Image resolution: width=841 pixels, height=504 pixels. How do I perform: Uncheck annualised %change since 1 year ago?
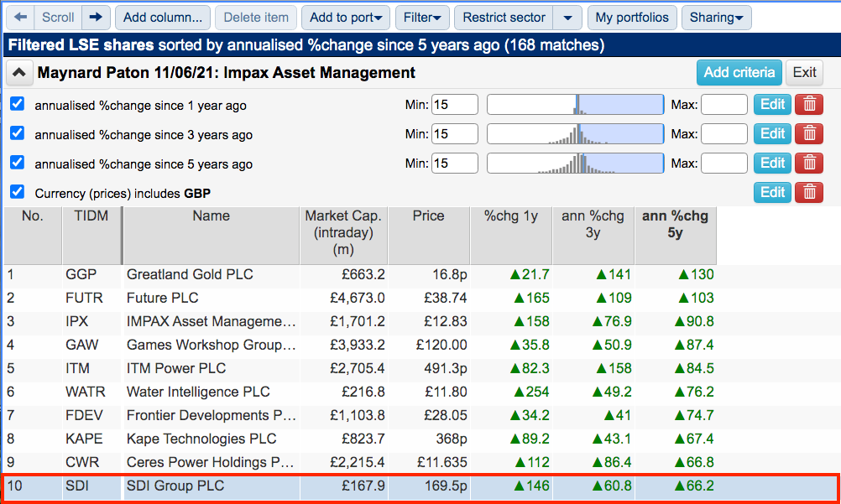point(17,103)
